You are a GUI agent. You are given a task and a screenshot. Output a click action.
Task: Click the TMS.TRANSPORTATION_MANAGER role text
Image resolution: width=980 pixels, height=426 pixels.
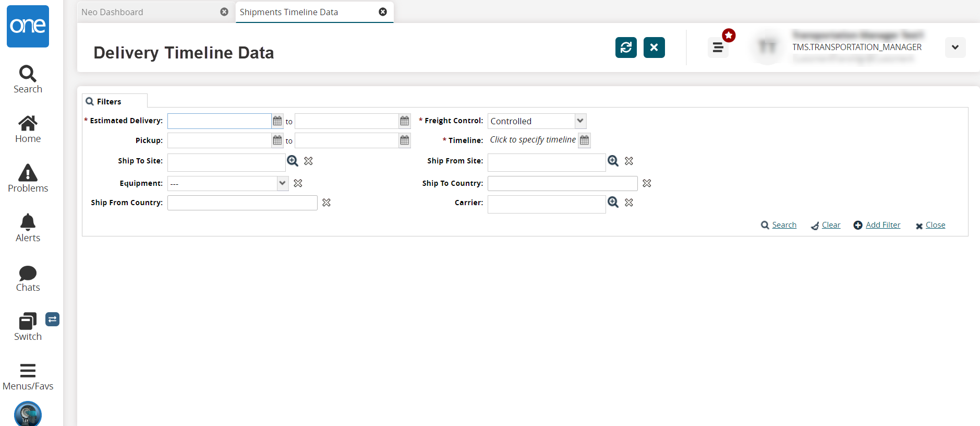(857, 47)
